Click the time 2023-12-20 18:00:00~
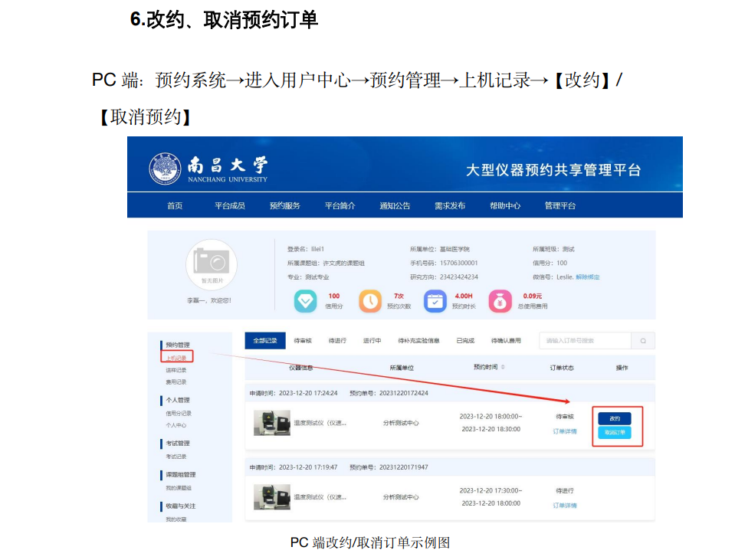The image size is (735, 560). [x=491, y=416]
